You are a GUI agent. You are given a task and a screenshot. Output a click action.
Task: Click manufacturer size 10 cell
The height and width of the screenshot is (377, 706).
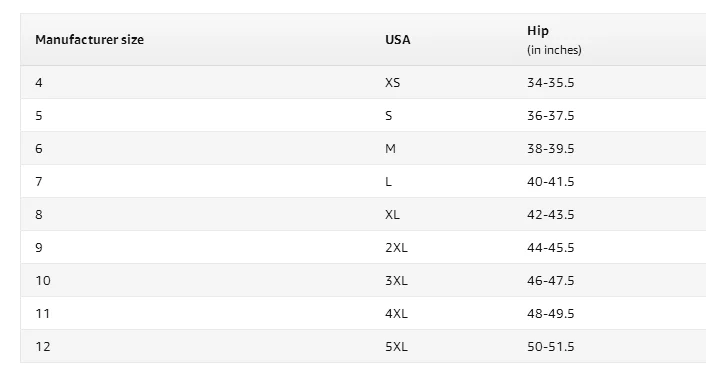click(43, 281)
